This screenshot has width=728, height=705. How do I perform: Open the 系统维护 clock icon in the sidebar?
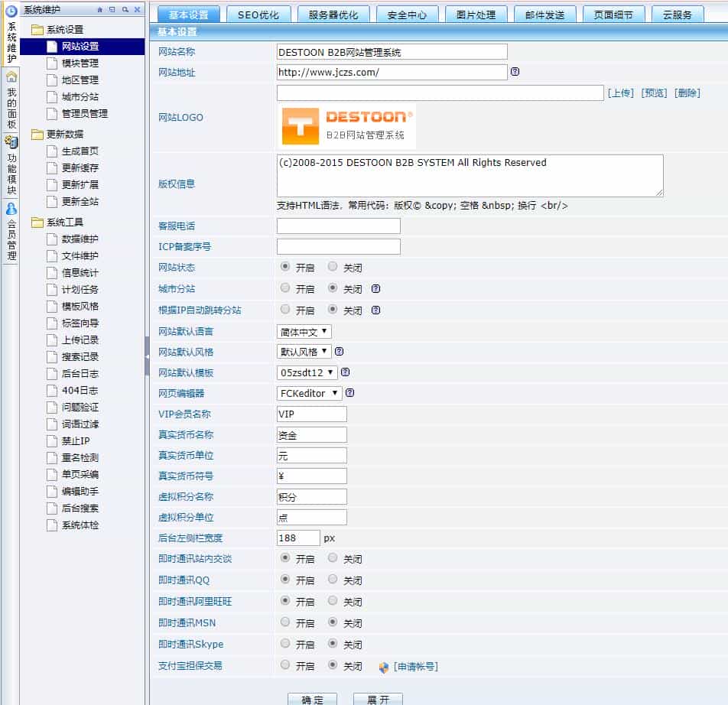[x=11, y=11]
